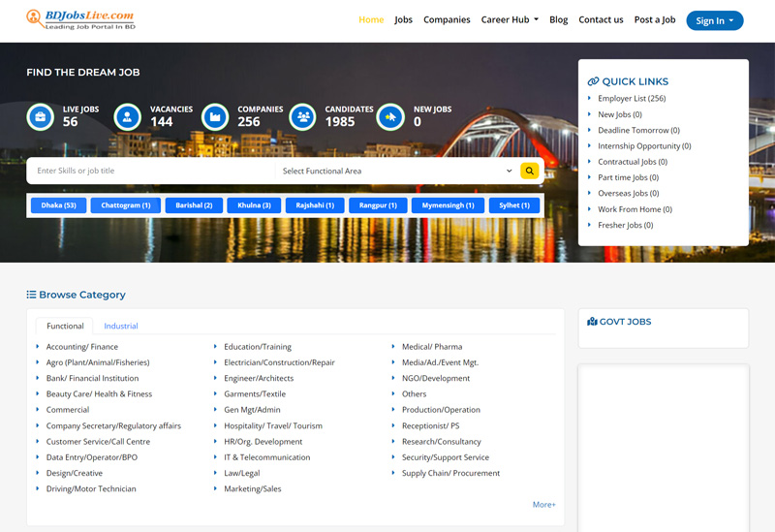Screen dimensions: 775x532
Task: Click the Candidates group icon
Action: [x=302, y=117]
